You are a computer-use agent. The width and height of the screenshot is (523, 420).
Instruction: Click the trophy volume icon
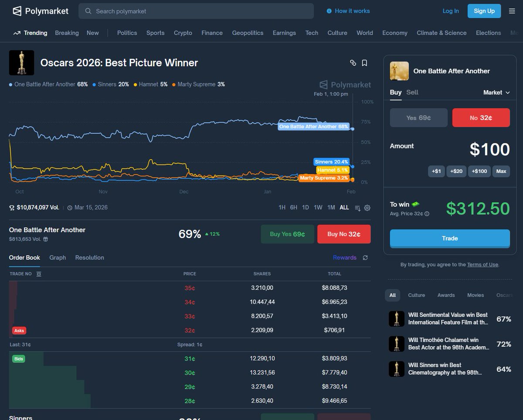(12, 207)
